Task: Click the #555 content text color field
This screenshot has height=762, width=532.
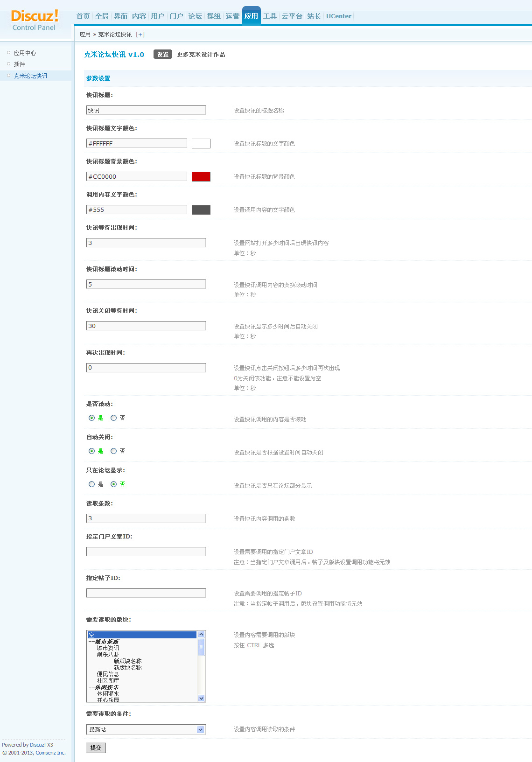Action: click(x=137, y=210)
